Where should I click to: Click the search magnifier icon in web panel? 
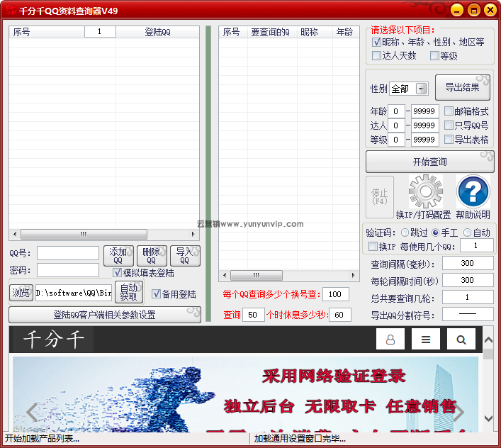point(461,339)
